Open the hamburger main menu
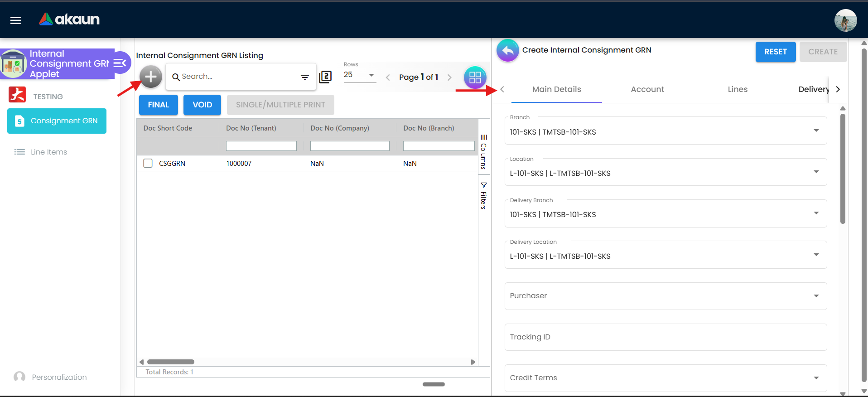868x397 pixels. [16, 20]
